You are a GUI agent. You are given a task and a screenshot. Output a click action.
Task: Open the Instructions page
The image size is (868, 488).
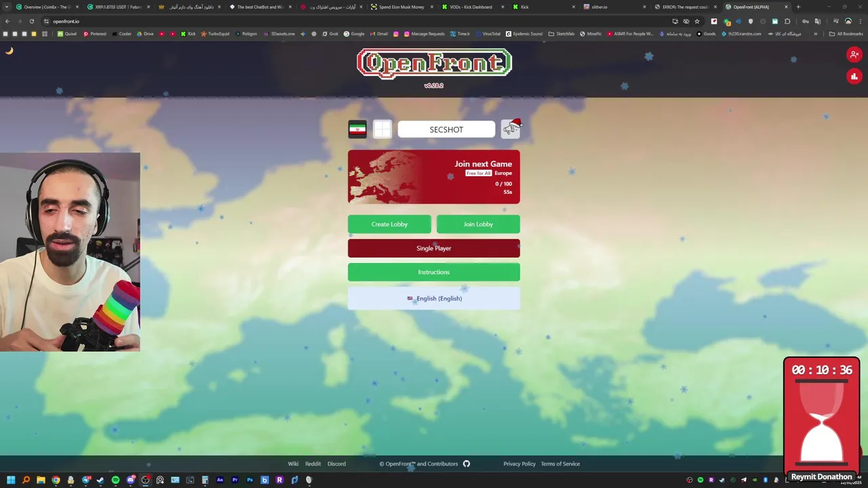[434, 272]
